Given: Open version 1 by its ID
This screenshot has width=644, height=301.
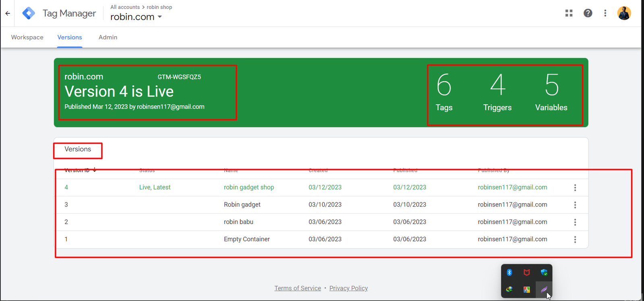Looking at the screenshot, I should [x=66, y=239].
